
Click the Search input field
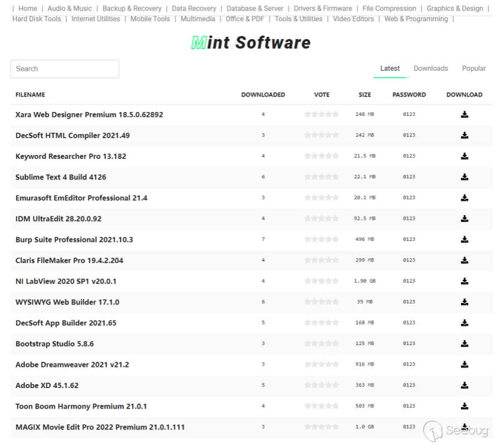[x=65, y=69]
